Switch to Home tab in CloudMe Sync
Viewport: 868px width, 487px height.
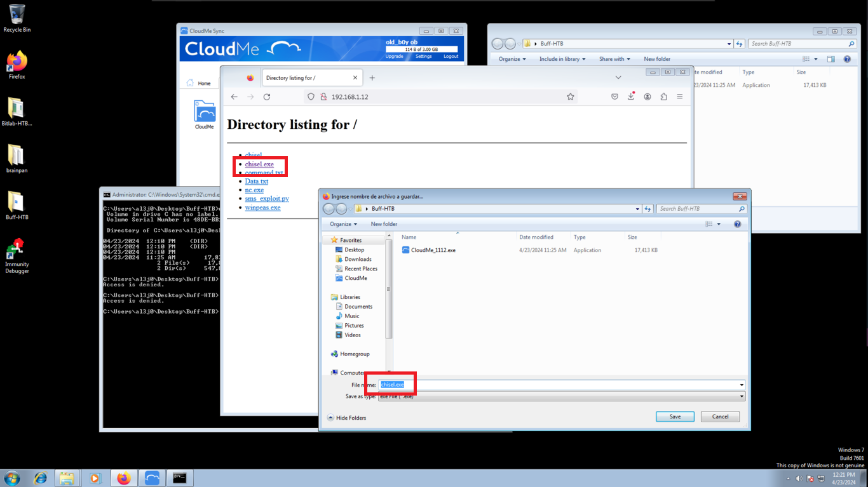[x=198, y=83]
